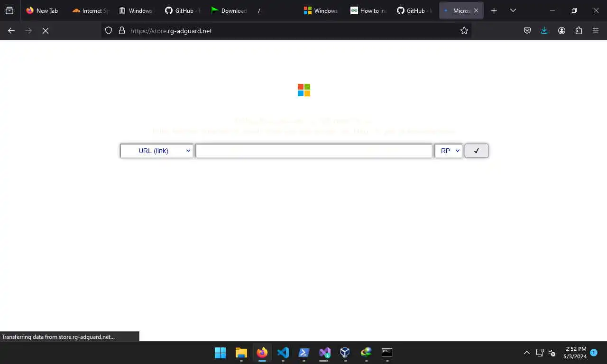Show hidden system tray icons
The height and width of the screenshot is (364, 607).
[x=526, y=353]
